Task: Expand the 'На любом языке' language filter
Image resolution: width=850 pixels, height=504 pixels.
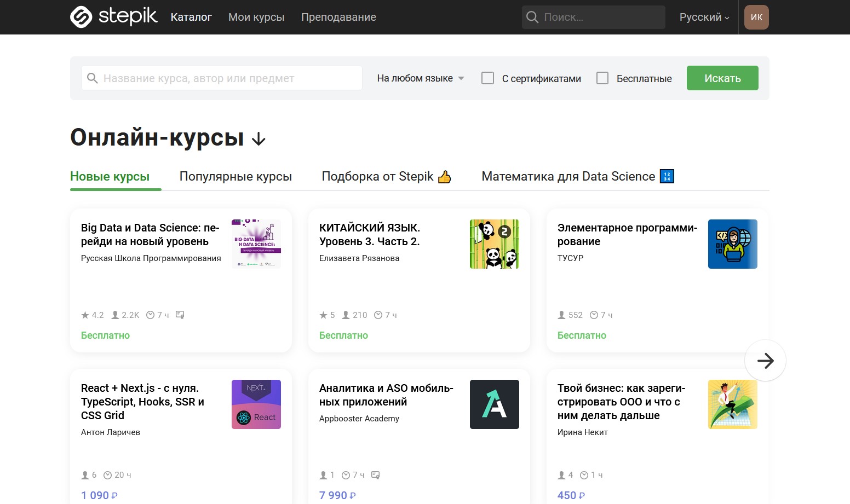Action: click(420, 78)
